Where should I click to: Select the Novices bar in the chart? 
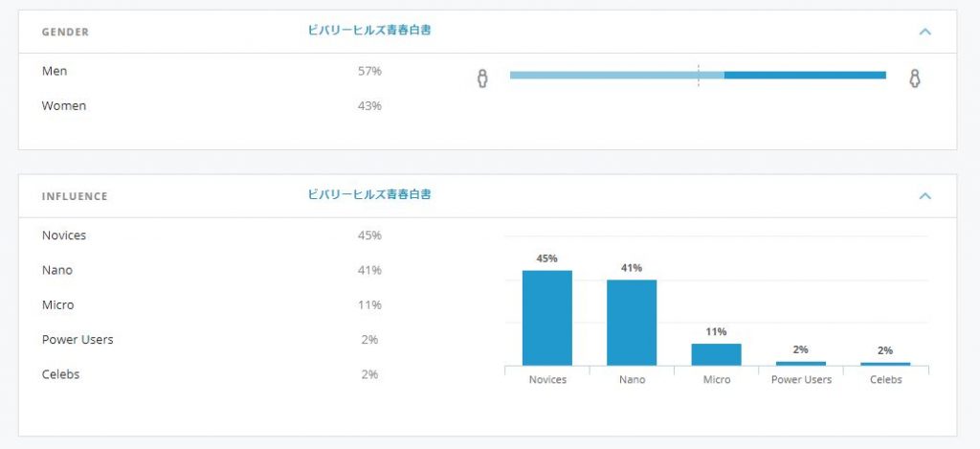click(x=546, y=317)
